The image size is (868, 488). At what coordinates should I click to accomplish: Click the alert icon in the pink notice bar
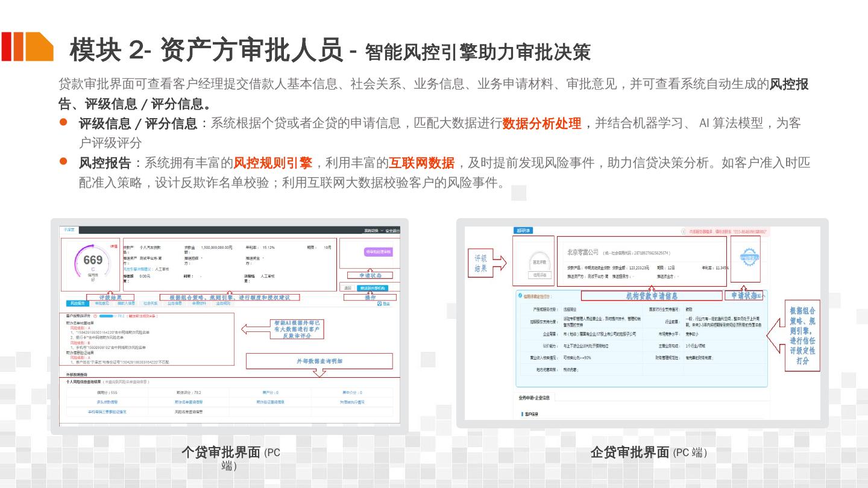tap(684, 231)
